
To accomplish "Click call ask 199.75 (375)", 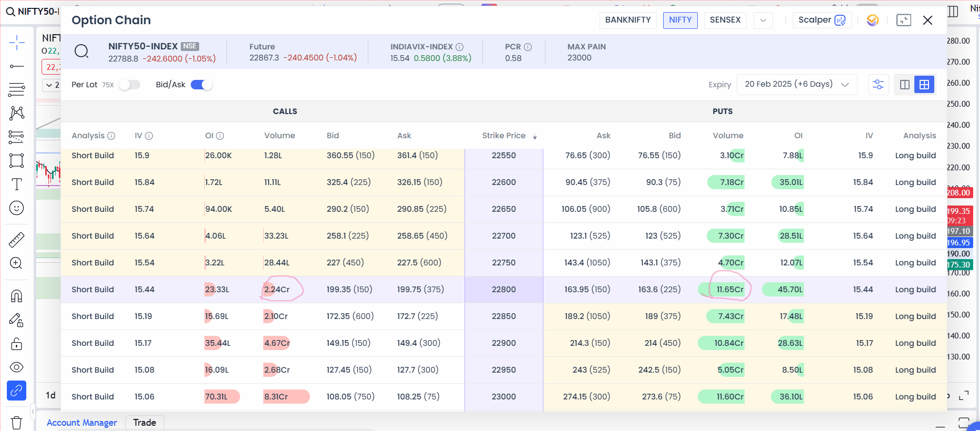I will pos(420,290).
